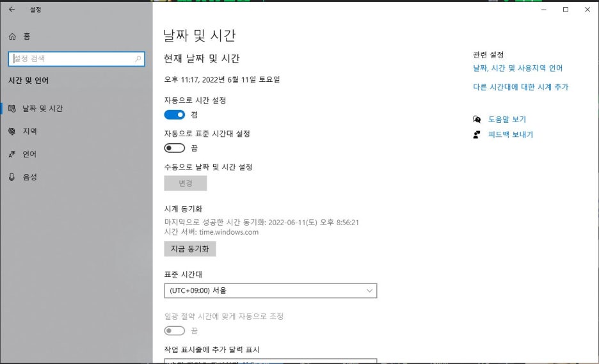The width and height of the screenshot is (599, 364).
Task: Open 지역 settings page
Action: coord(76,131)
